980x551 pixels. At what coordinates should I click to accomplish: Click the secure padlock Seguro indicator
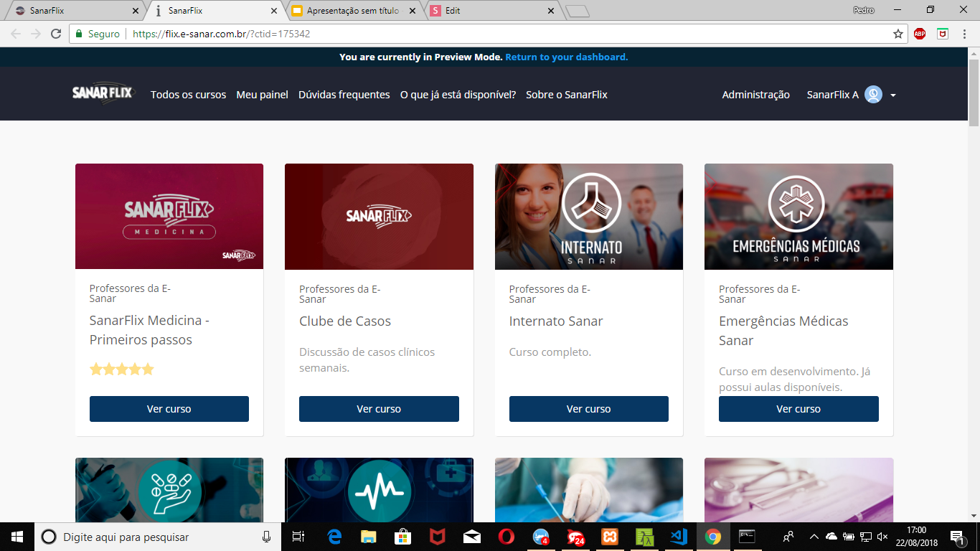coord(98,34)
